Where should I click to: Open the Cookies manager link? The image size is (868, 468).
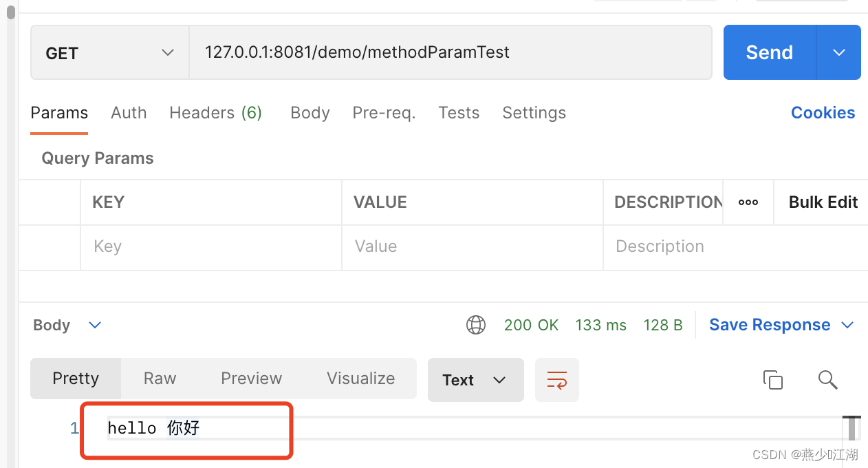click(823, 112)
